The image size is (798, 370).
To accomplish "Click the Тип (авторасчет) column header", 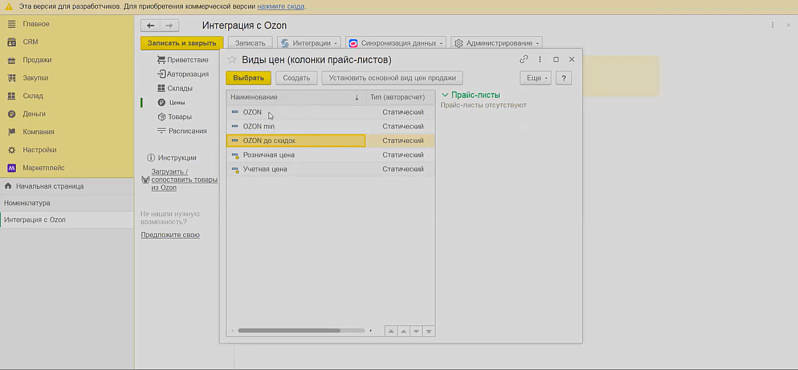I will [400, 97].
